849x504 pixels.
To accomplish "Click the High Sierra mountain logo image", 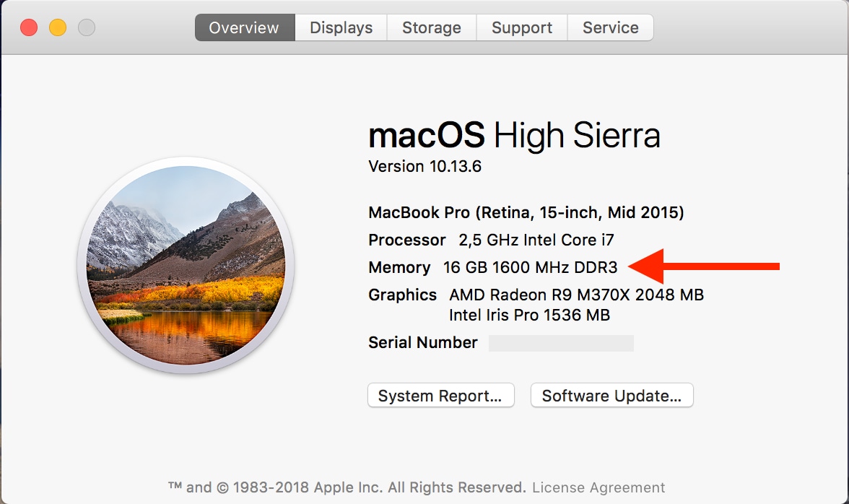I will pos(186,266).
